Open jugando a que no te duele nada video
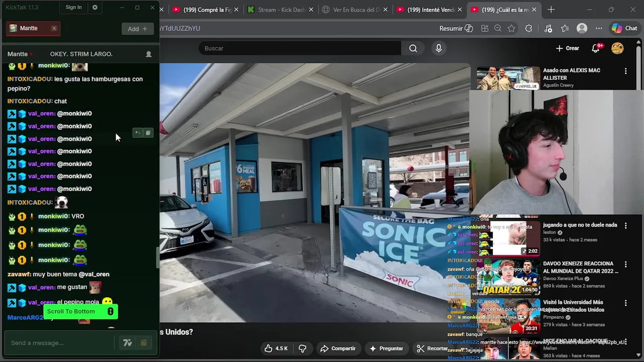Image resolution: width=644 pixels, height=362 pixels. [580, 225]
